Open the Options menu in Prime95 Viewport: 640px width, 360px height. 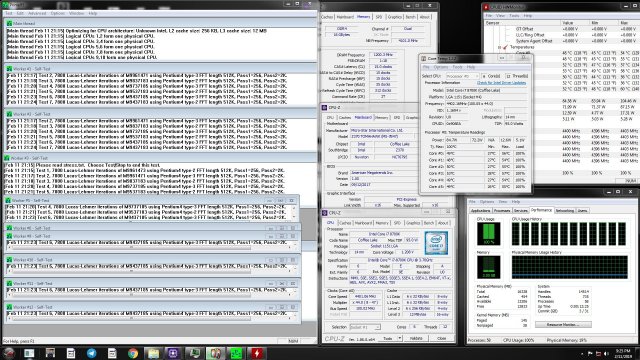58,13
